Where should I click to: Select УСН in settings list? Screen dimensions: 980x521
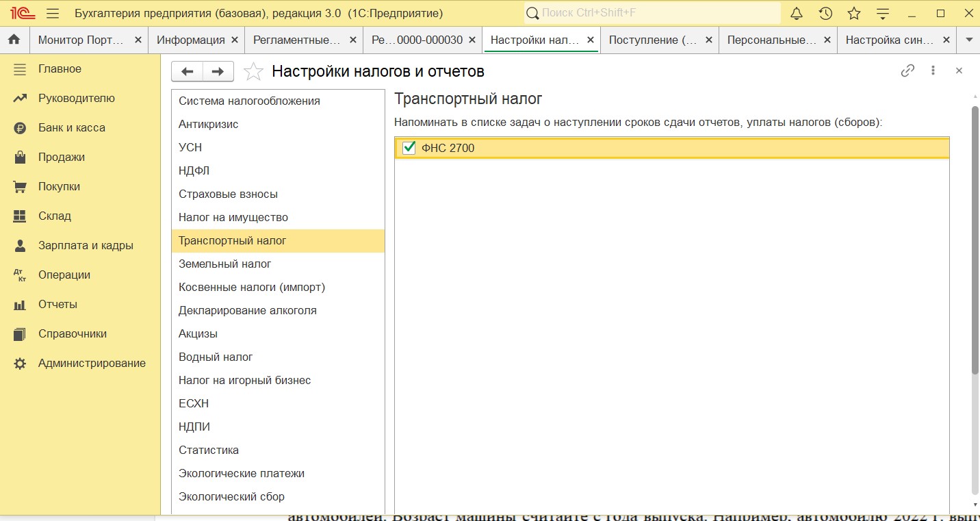coord(278,147)
